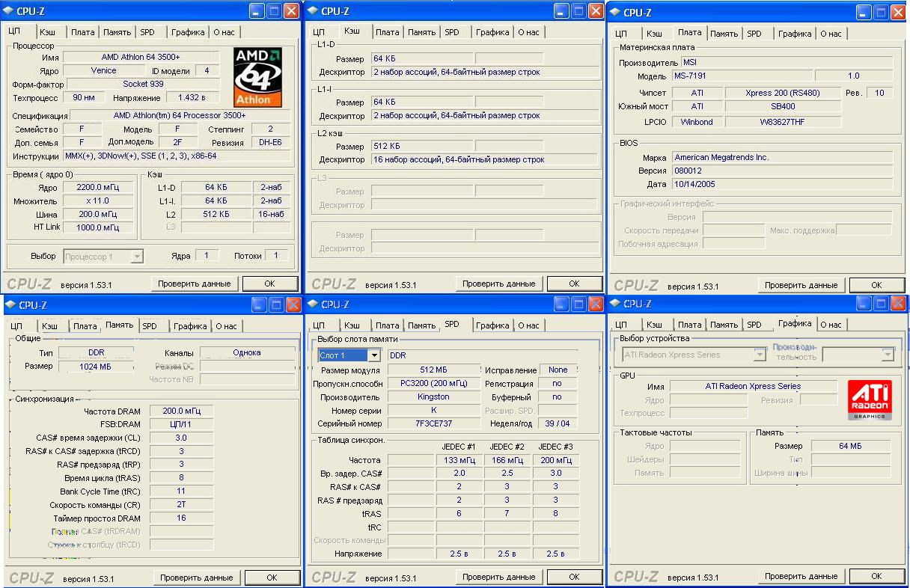Close the CPU-Z window showing ЦП tab
The width and height of the screenshot is (910, 588).
click(290, 11)
